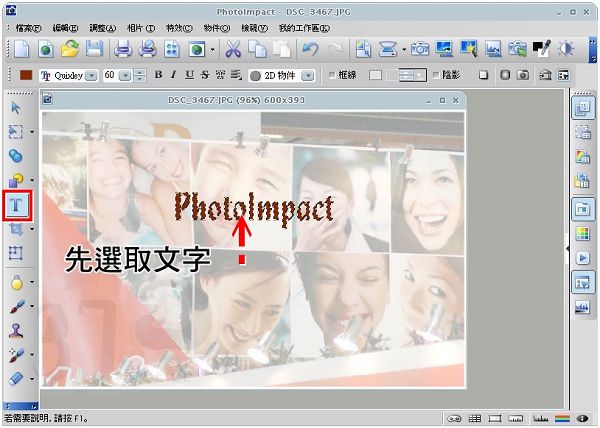Click the rainbow color icon in status bar
Screen dimensions: 600x428
[562, 419]
